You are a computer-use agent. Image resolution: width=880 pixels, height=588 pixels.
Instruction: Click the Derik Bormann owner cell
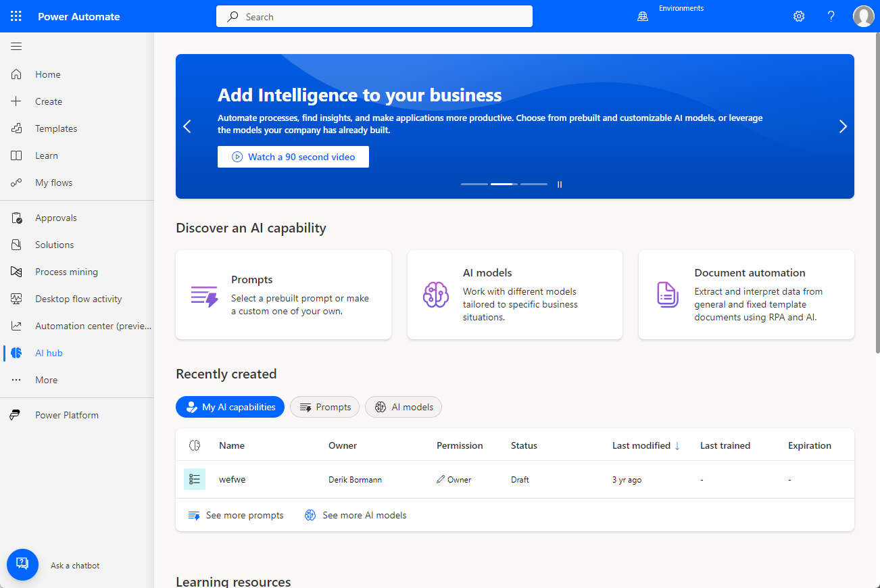coord(355,479)
